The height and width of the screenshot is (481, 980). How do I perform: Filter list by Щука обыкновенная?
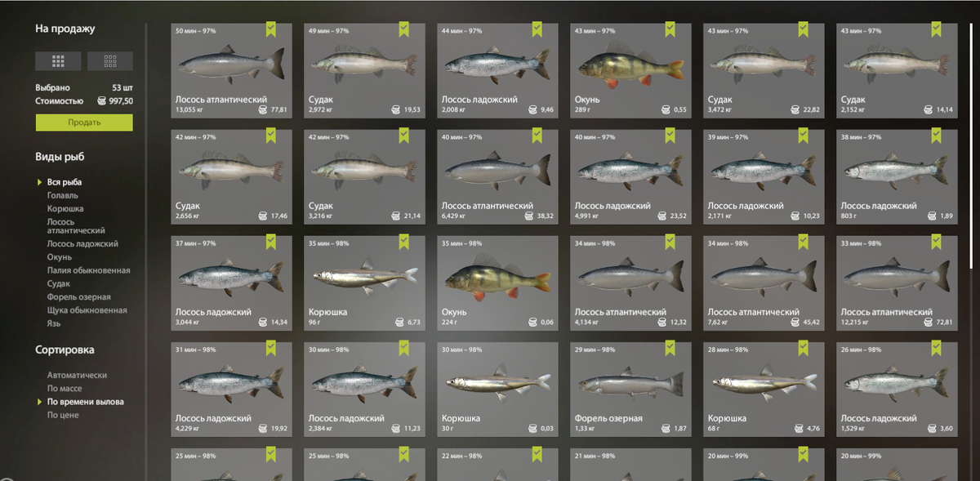coord(87,310)
